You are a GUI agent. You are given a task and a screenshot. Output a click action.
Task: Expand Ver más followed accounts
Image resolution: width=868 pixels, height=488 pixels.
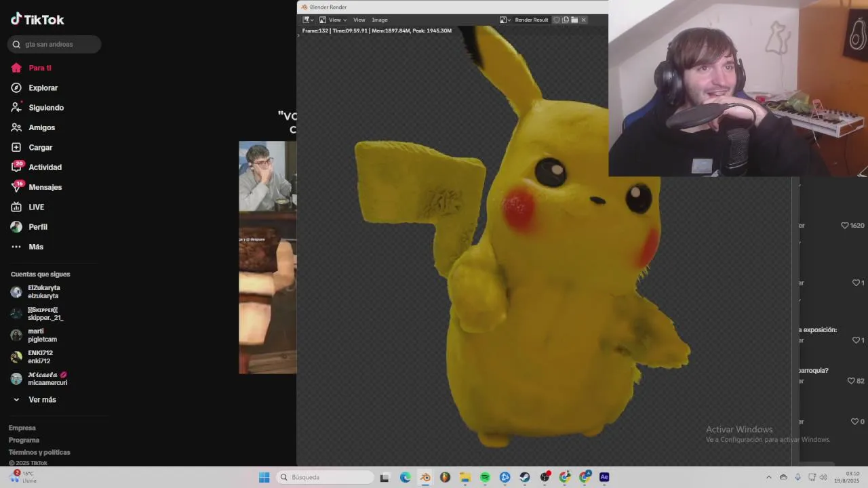coord(35,399)
